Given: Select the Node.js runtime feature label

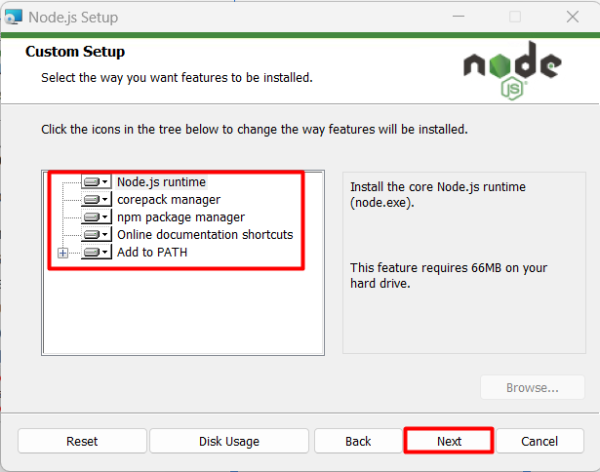Looking at the screenshot, I should click(161, 182).
